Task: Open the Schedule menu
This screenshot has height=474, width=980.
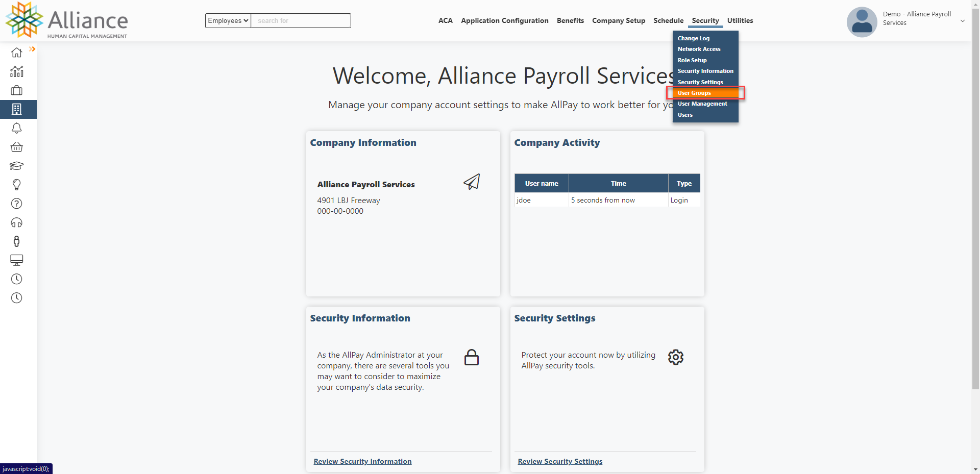Action: pyautogui.click(x=669, y=20)
